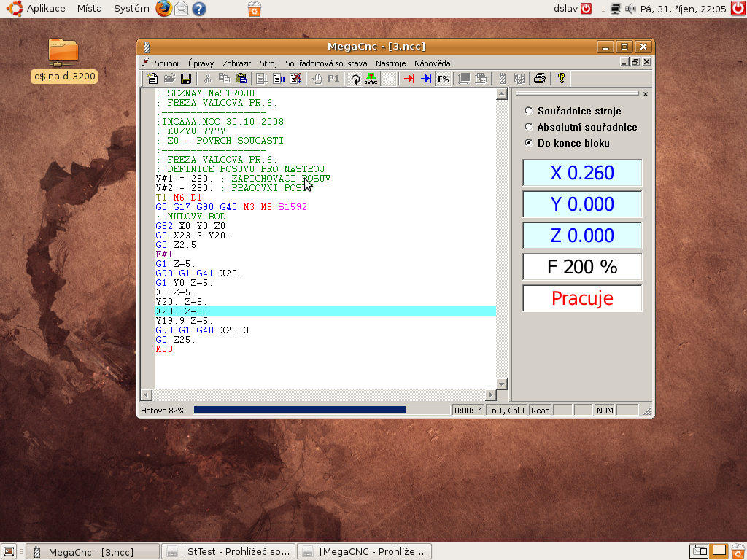Click the Print icon in toolbar

coord(539,79)
